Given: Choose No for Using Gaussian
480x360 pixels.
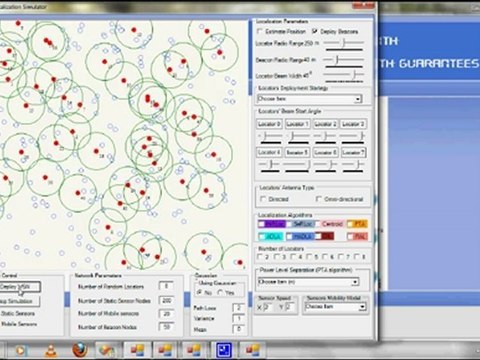Looking at the screenshot, I should click(200, 292).
